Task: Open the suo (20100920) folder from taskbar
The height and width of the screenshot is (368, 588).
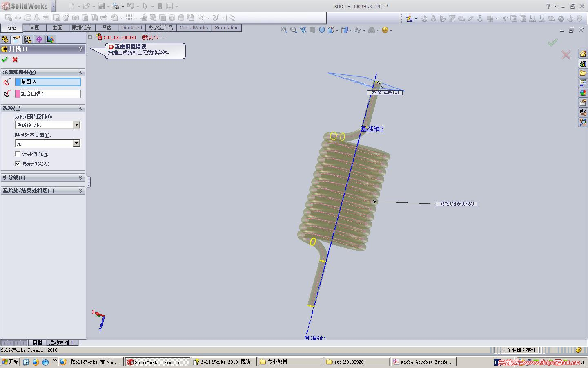Action: (x=357, y=362)
